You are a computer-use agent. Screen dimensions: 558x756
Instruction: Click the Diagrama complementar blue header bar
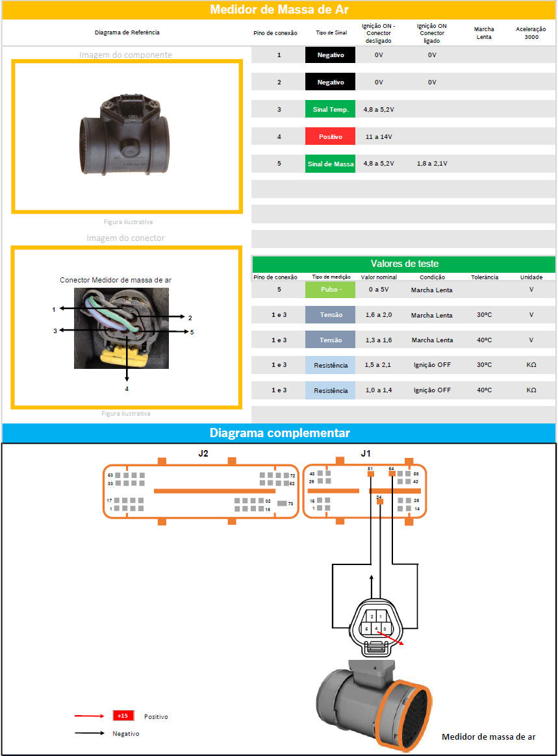tap(279, 433)
